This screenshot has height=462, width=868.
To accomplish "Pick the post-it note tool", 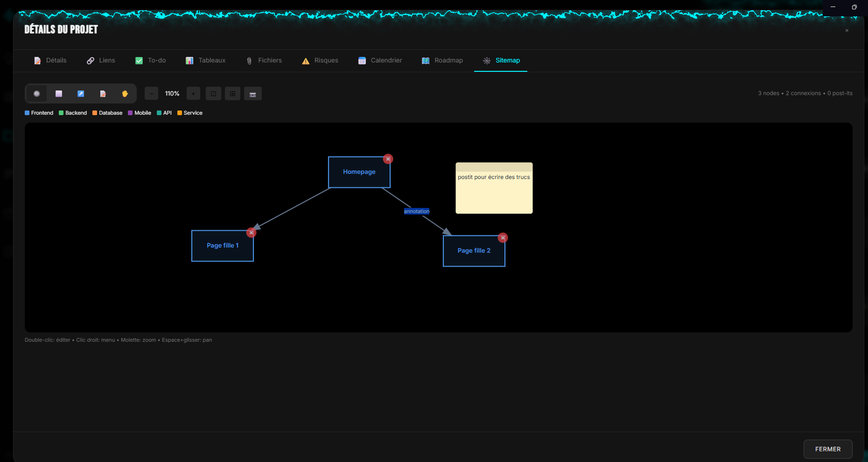I will 103,94.
